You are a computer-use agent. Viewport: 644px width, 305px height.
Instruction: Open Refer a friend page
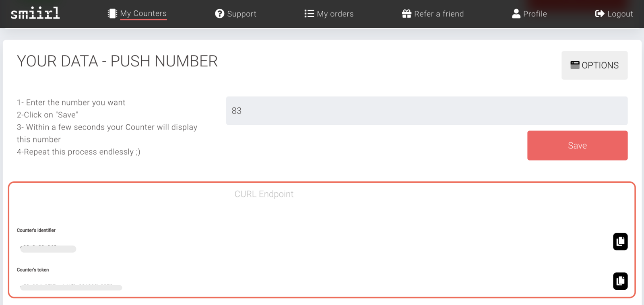pos(439,14)
